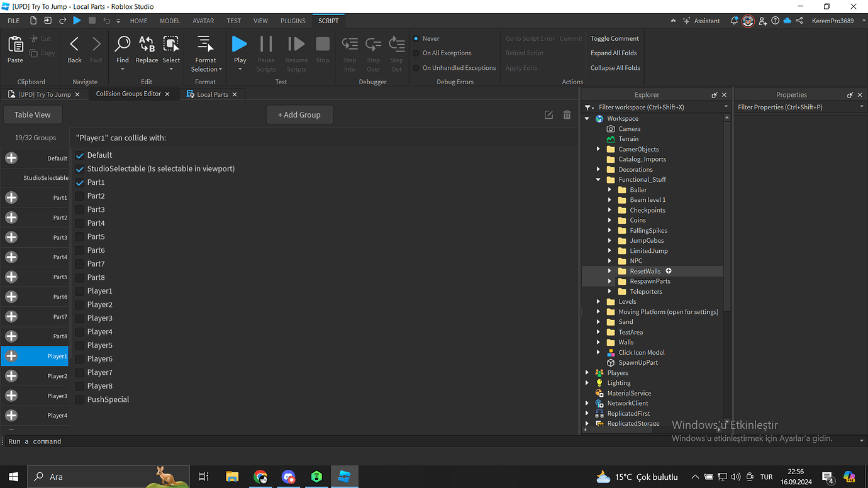
Task: Select the On All Exceptions debug option
Action: tap(416, 53)
